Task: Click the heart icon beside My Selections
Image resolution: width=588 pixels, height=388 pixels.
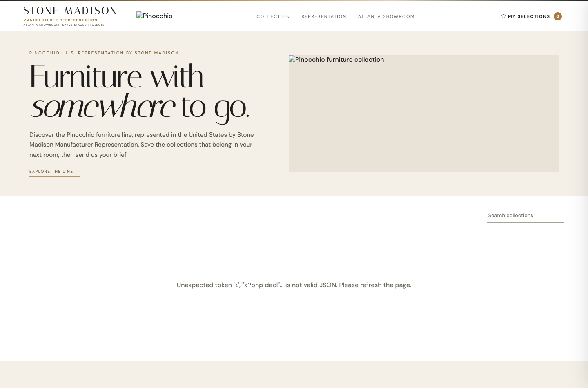Action: (503, 16)
